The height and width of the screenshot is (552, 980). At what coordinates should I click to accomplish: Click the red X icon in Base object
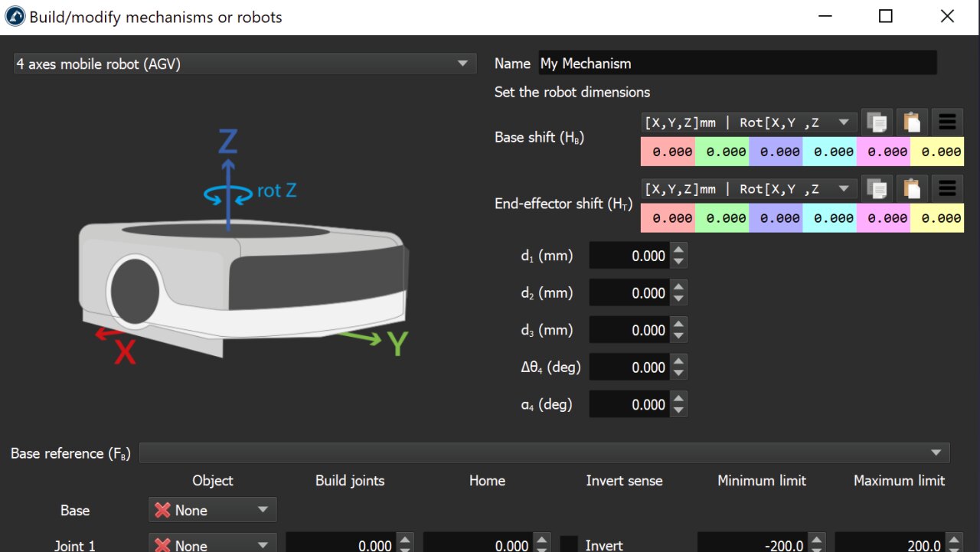(x=162, y=510)
